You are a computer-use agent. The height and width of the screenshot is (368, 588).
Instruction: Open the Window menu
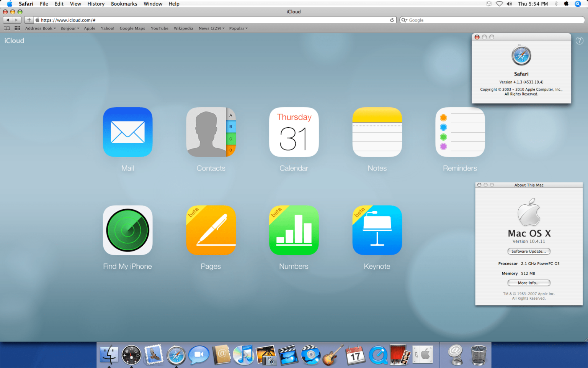153,4
